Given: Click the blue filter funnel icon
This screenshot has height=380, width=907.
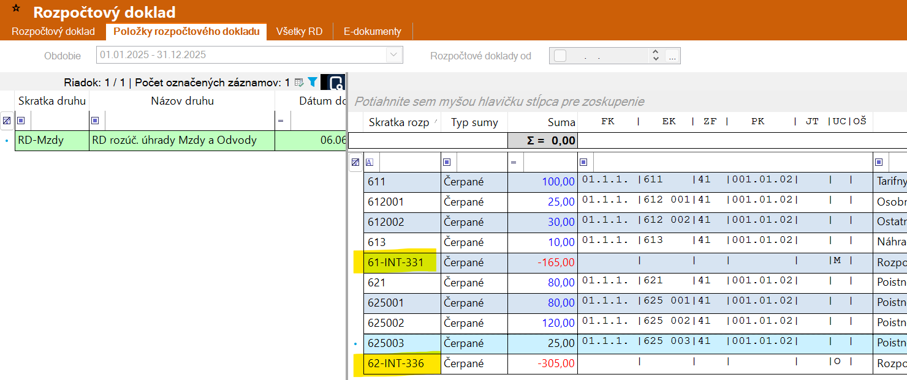Looking at the screenshot, I should coord(312,82).
